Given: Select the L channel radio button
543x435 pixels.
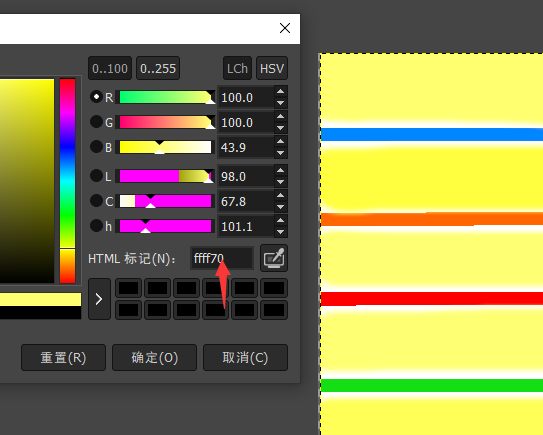Looking at the screenshot, I should (x=96, y=176).
